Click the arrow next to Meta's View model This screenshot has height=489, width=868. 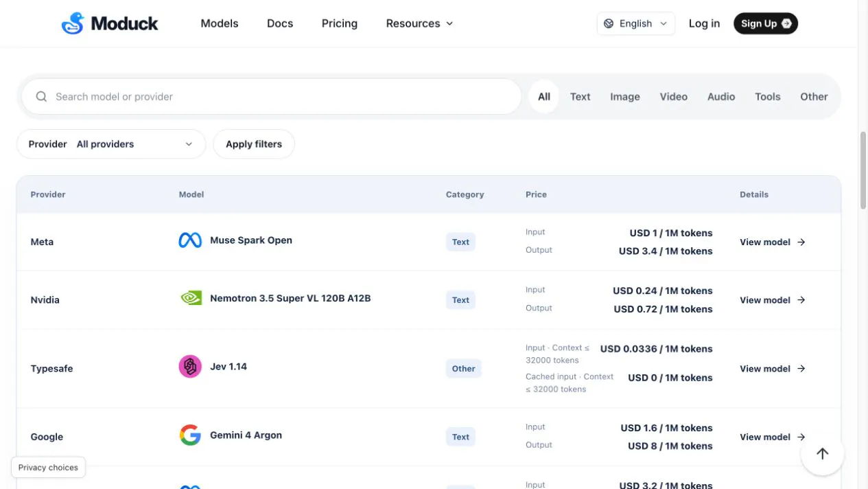point(801,242)
